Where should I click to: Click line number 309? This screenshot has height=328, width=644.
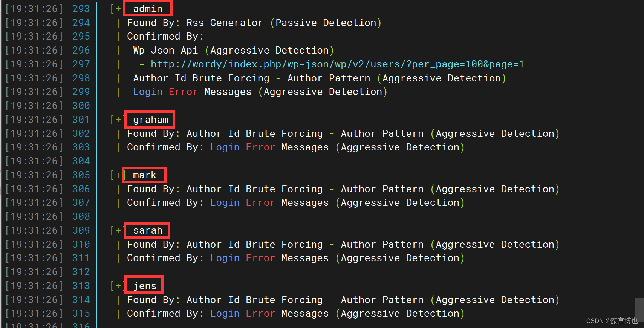pyautogui.click(x=81, y=230)
